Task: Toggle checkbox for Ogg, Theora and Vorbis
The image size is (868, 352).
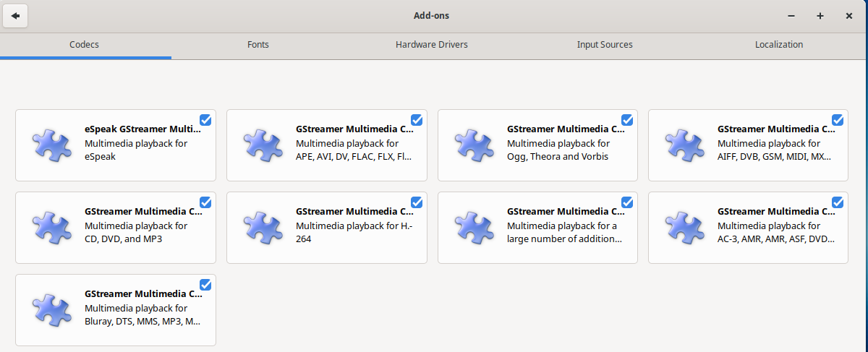Action: click(x=627, y=120)
